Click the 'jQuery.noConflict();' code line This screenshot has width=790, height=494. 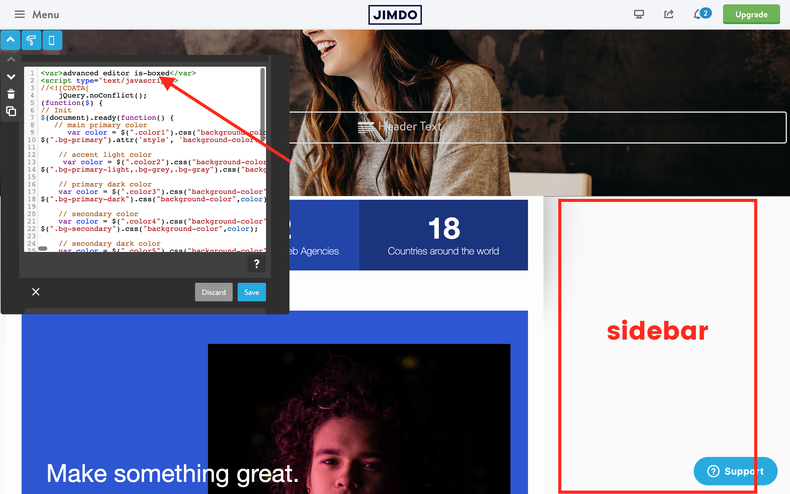pos(103,95)
